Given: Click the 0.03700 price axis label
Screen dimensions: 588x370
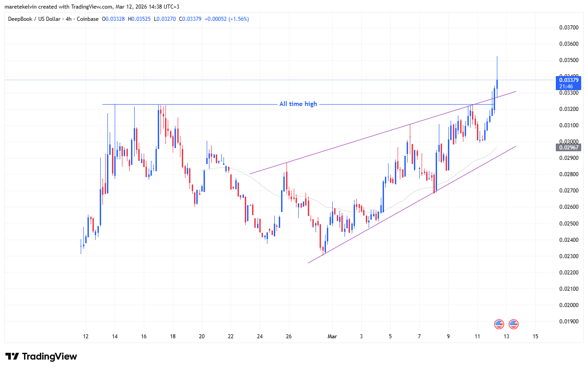Looking at the screenshot, I should point(569,28).
